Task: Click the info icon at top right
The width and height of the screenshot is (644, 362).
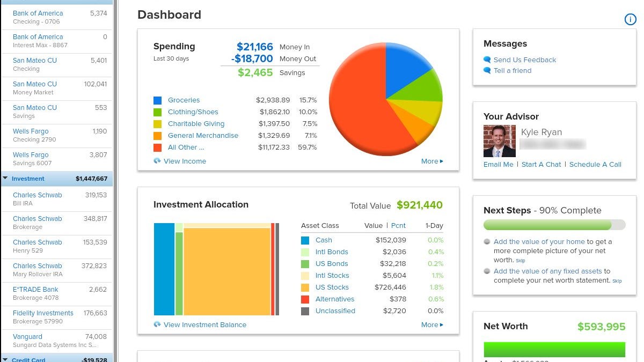Action: [x=630, y=19]
